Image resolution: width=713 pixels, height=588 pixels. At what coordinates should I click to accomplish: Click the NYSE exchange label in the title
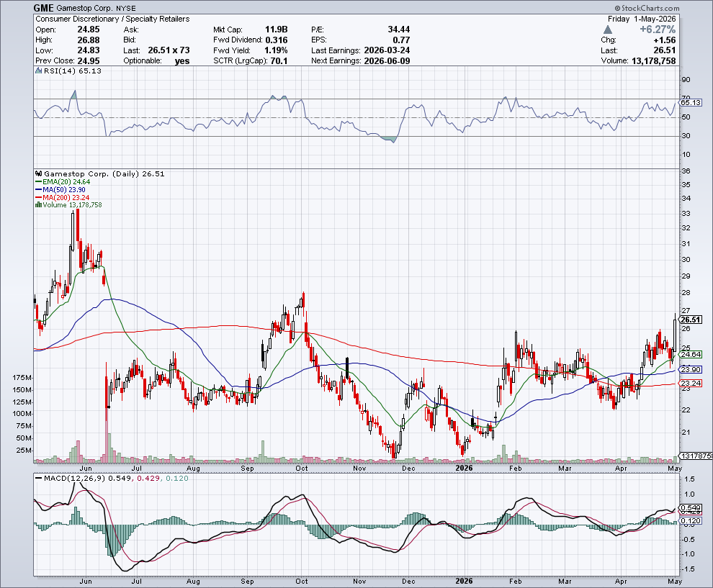[x=125, y=9]
